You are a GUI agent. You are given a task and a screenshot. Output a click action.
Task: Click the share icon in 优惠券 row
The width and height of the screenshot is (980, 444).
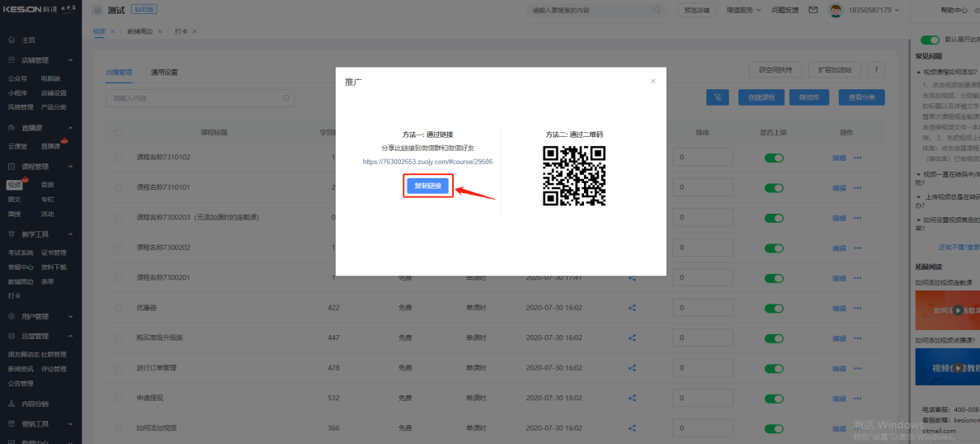pos(633,308)
